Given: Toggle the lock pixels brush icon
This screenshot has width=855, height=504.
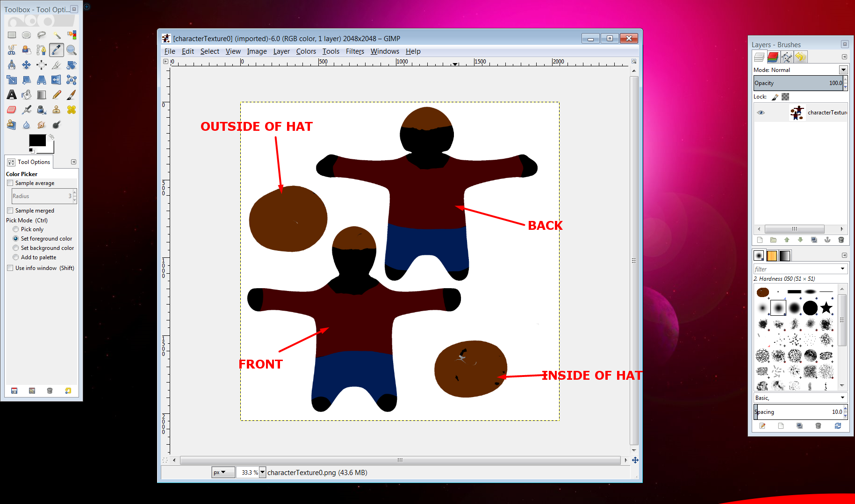Looking at the screenshot, I should (x=775, y=97).
